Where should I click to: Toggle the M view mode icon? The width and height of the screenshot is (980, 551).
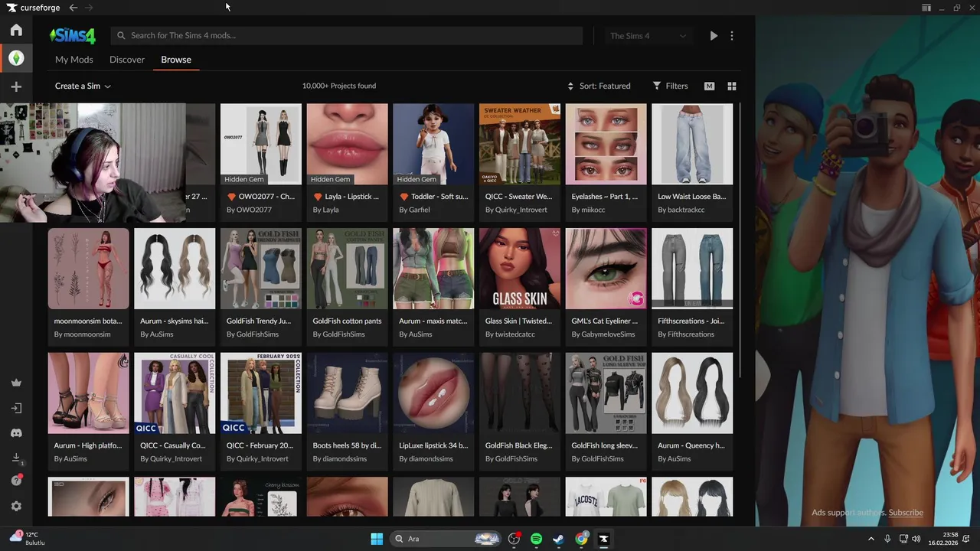(709, 86)
